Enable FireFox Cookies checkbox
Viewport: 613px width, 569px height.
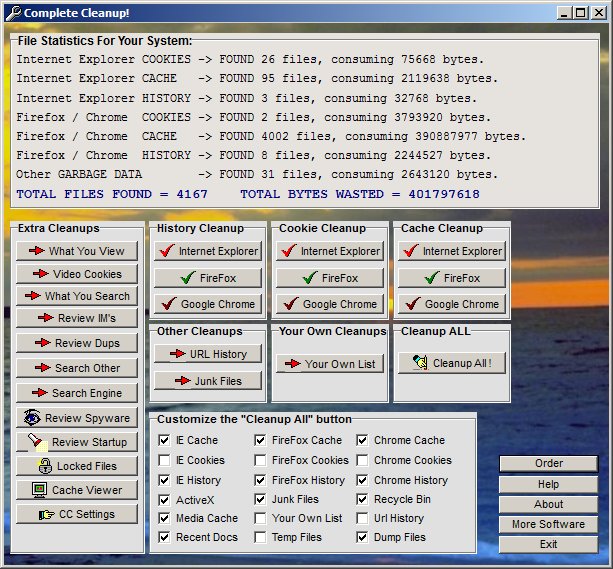coord(260,460)
